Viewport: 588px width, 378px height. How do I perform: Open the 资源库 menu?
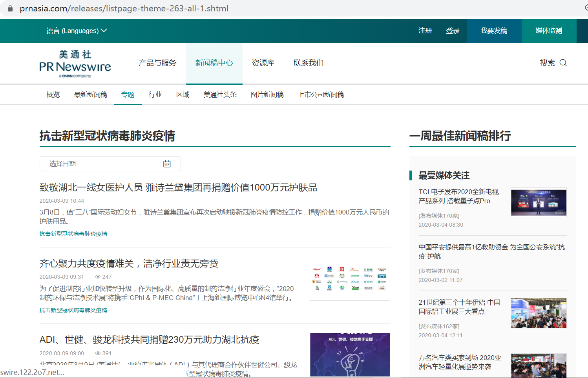tap(263, 63)
